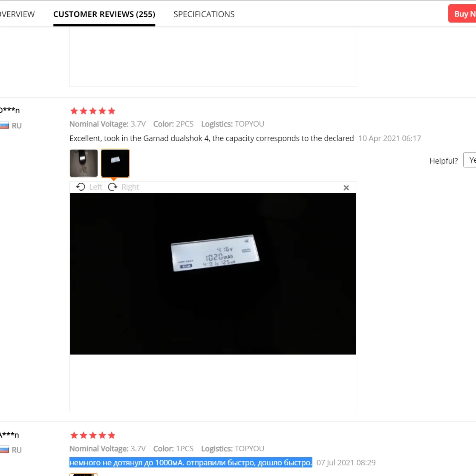Click the Russian flag beside A***n
476x476 pixels.
coord(4,449)
